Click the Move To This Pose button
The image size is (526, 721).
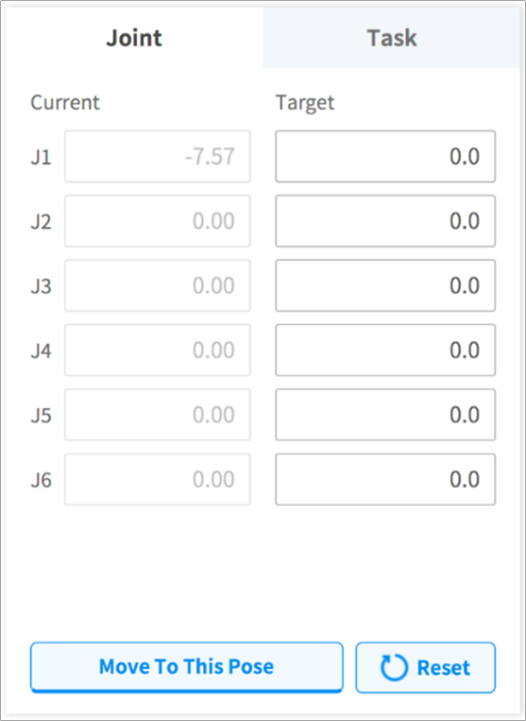pyautogui.click(x=187, y=667)
